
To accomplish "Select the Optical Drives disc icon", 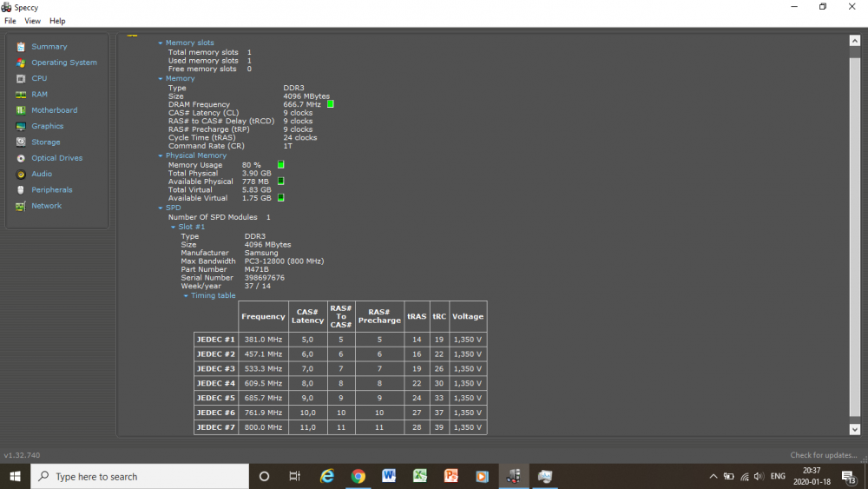I will [x=21, y=158].
